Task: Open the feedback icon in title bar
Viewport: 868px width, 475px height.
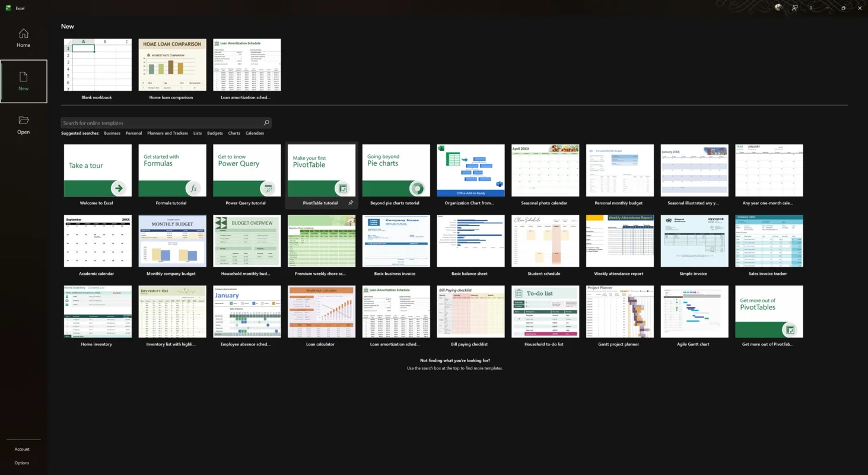Action: click(x=794, y=8)
